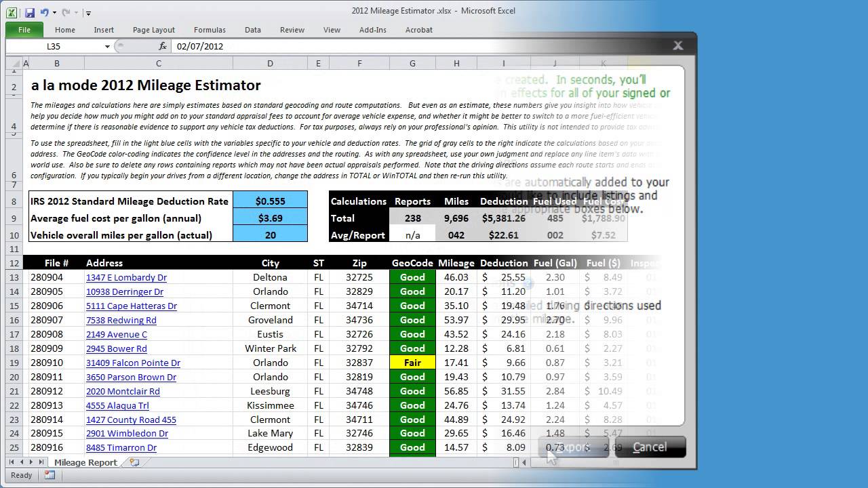868x488 pixels.
Task: Open the 5111 Cape Hatteras Dr link
Action: click(x=131, y=306)
